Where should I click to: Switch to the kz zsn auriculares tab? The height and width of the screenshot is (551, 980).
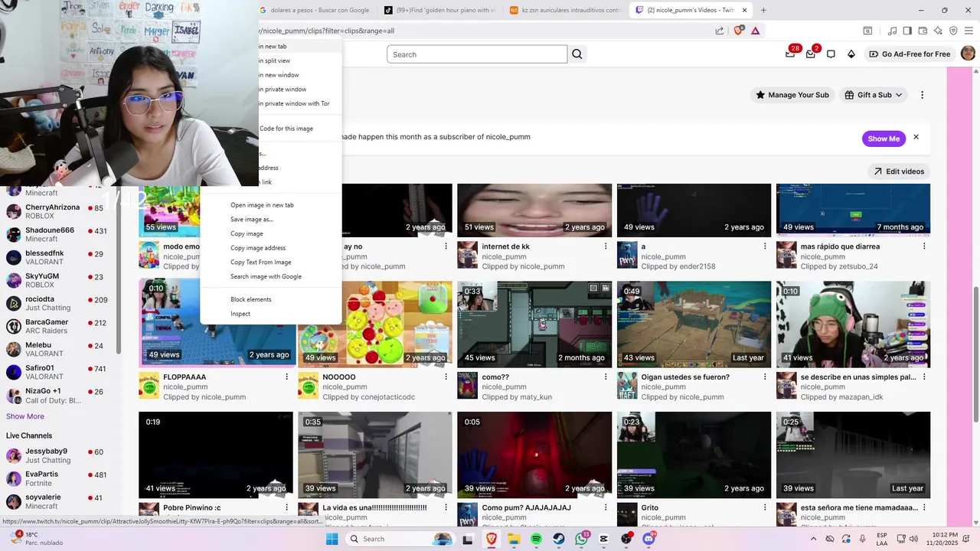click(565, 10)
